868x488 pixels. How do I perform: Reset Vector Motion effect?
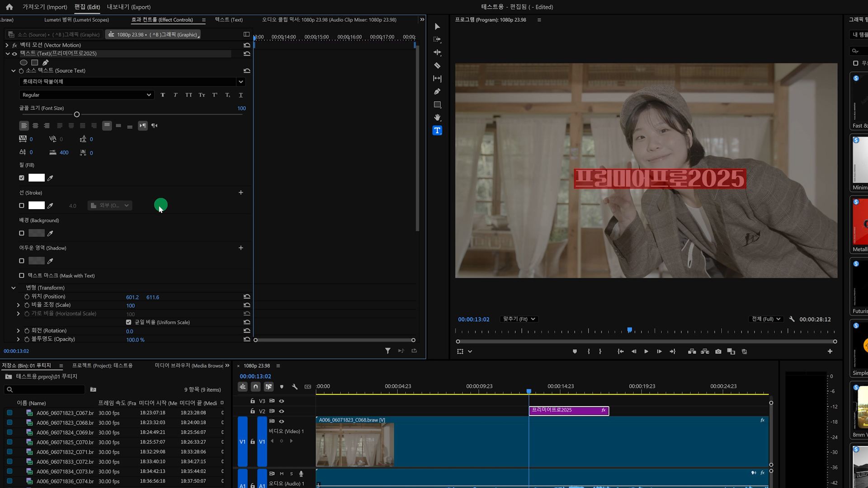pyautogui.click(x=247, y=45)
